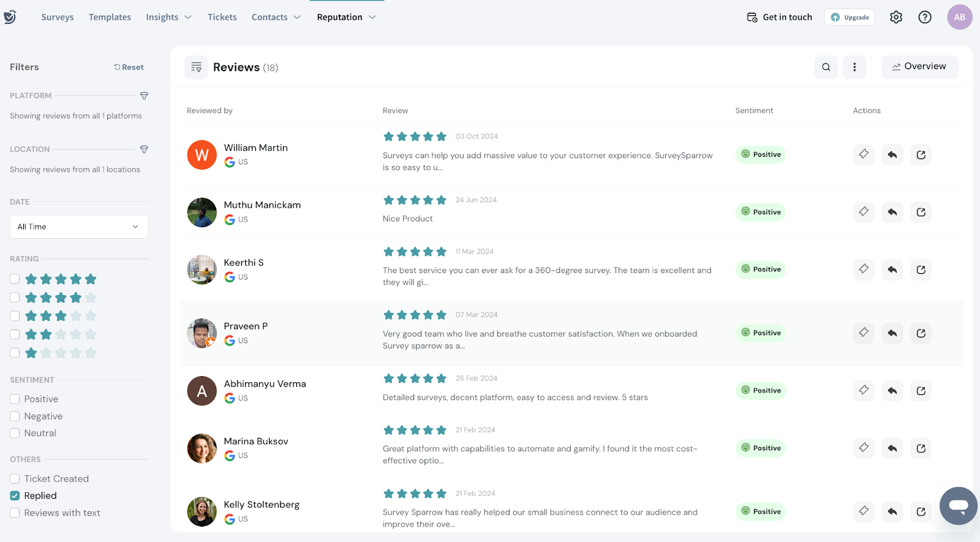980x542 pixels.
Task: Open the chat support bubble
Action: pyautogui.click(x=958, y=506)
